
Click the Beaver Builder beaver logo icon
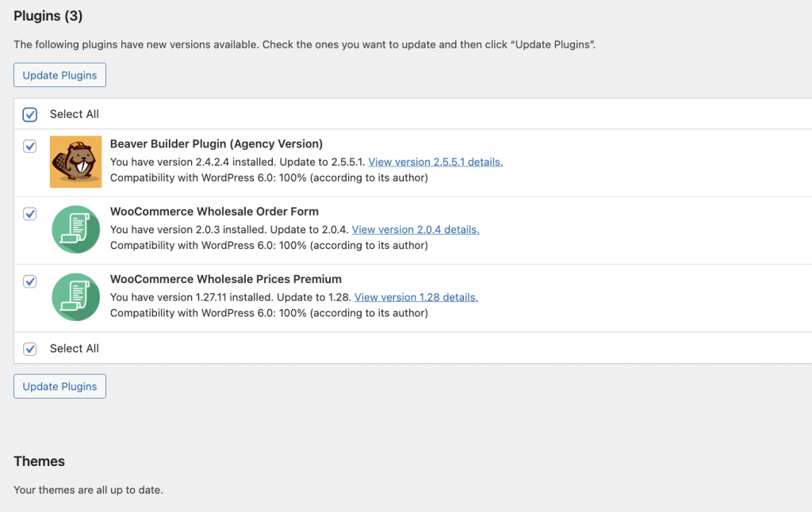75,162
